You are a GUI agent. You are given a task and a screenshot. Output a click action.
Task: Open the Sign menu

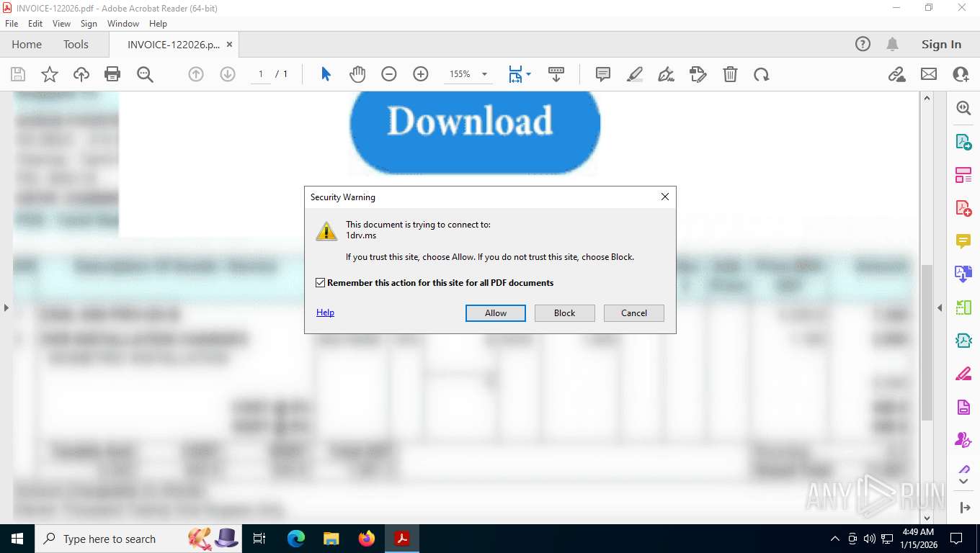(89, 24)
